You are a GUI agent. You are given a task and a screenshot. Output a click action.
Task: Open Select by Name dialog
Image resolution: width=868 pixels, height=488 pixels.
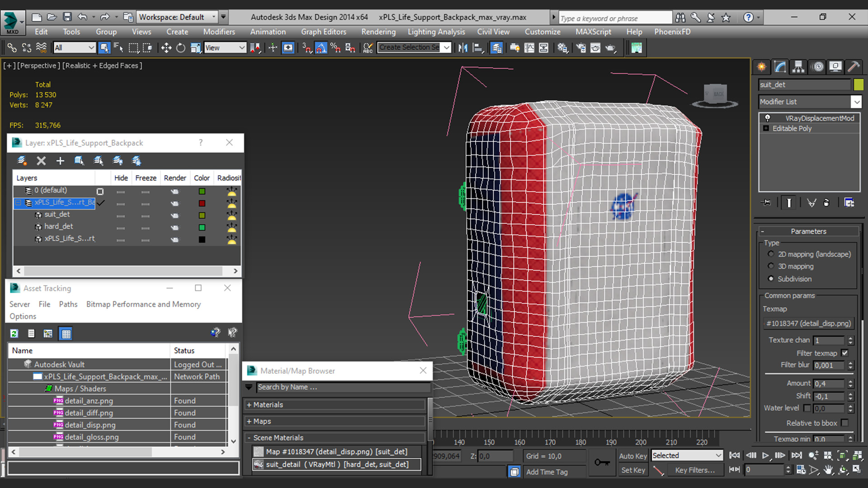(118, 47)
